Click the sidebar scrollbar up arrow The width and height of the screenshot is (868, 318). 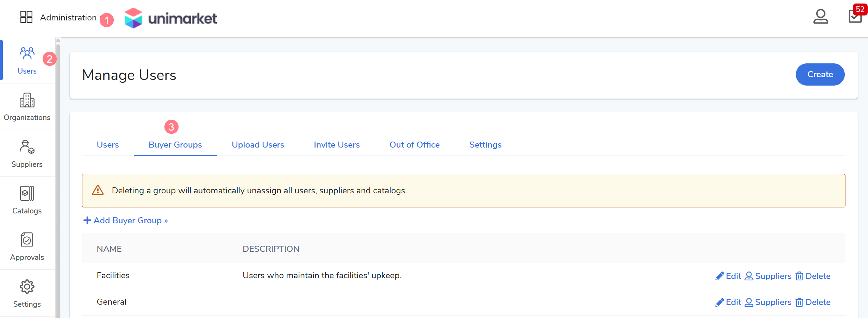click(x=58, y=40)
